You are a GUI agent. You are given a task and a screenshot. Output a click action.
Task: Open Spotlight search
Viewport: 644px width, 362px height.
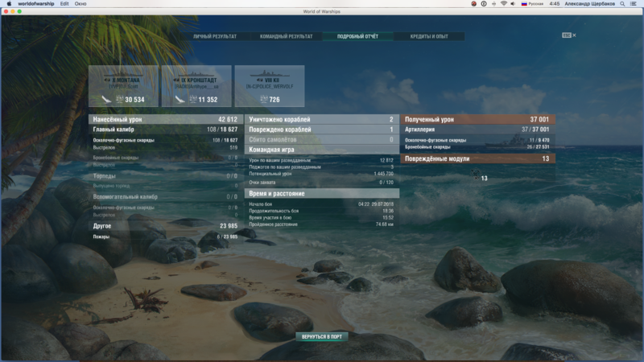pyautogui.click(x=622, y=3)
